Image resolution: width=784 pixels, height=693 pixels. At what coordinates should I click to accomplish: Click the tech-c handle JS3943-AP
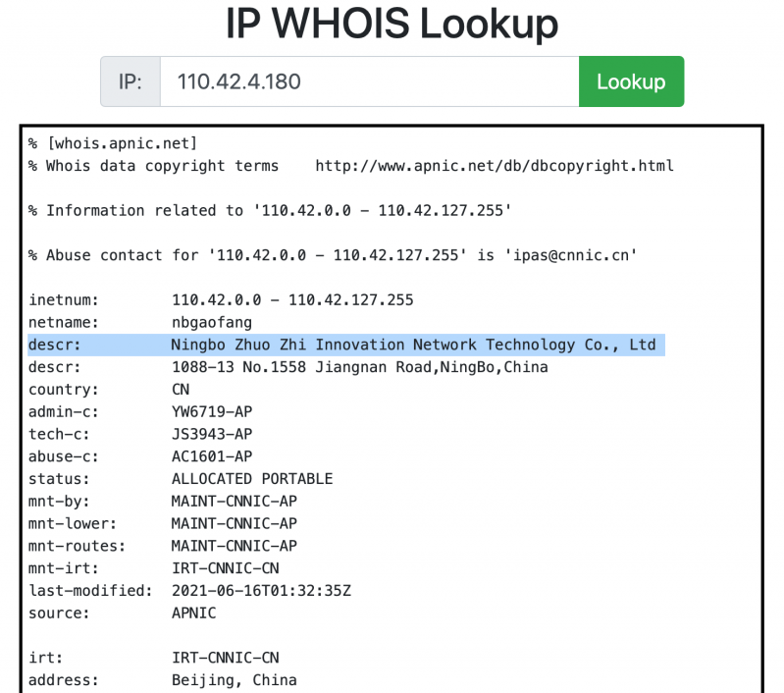tap(212, 434)
